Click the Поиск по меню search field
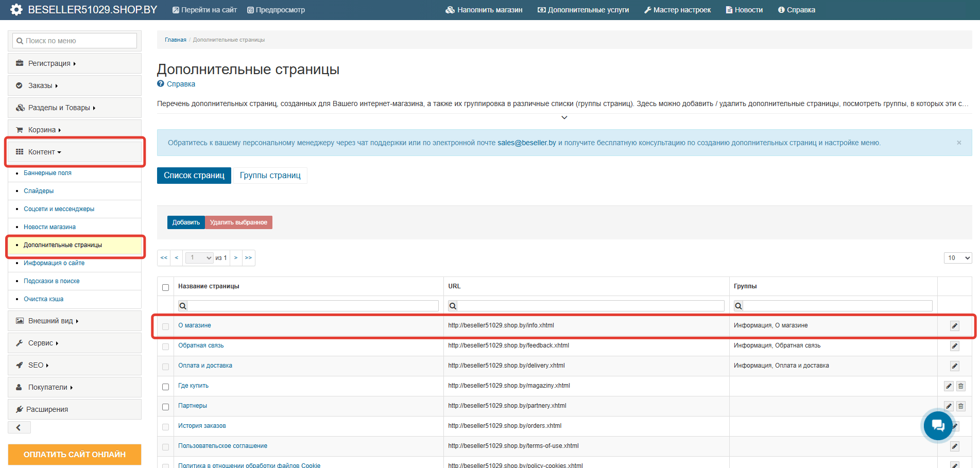The width and height of the screenshot is (980, 468). (x=75, y=41)
